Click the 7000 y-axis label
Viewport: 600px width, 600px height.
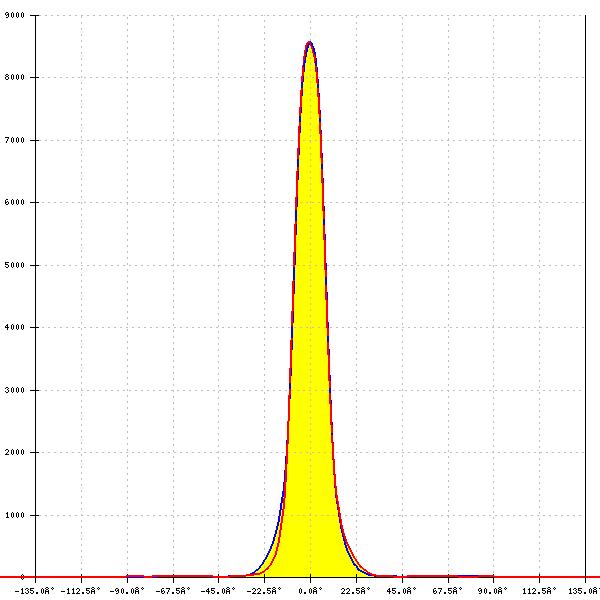[15, 140]
